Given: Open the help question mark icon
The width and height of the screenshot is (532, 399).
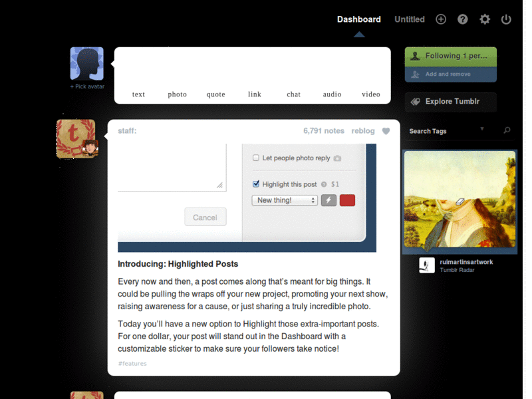Looking at the screenshot, I should [x=462, y=19].
